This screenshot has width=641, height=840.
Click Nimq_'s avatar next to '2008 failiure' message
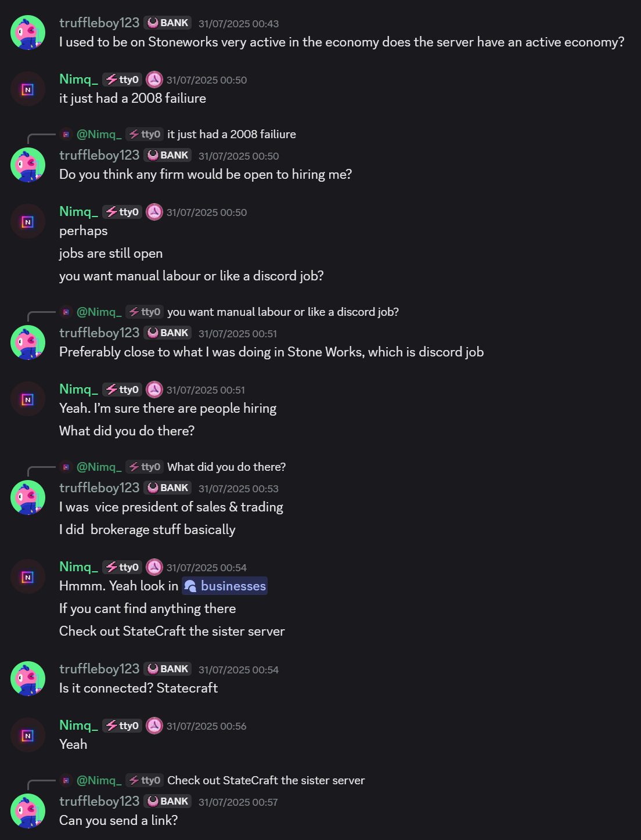point(27,88)
